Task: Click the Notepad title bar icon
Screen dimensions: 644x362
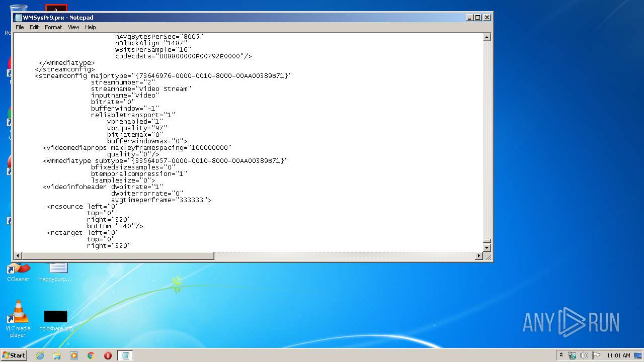Action: [18, 18]
